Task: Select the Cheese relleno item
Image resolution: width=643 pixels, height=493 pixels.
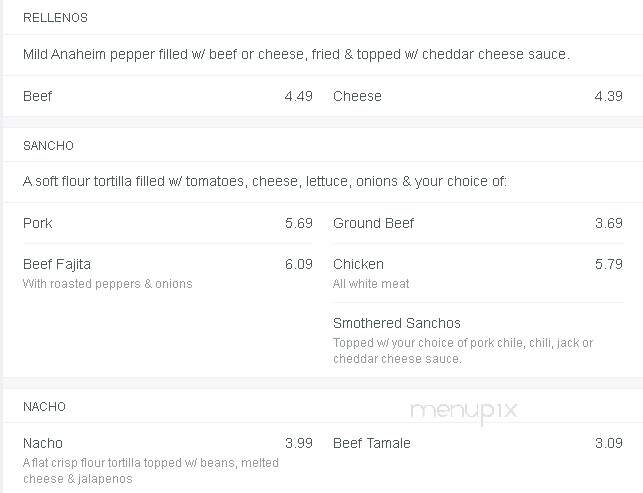Action: [357, 96]
